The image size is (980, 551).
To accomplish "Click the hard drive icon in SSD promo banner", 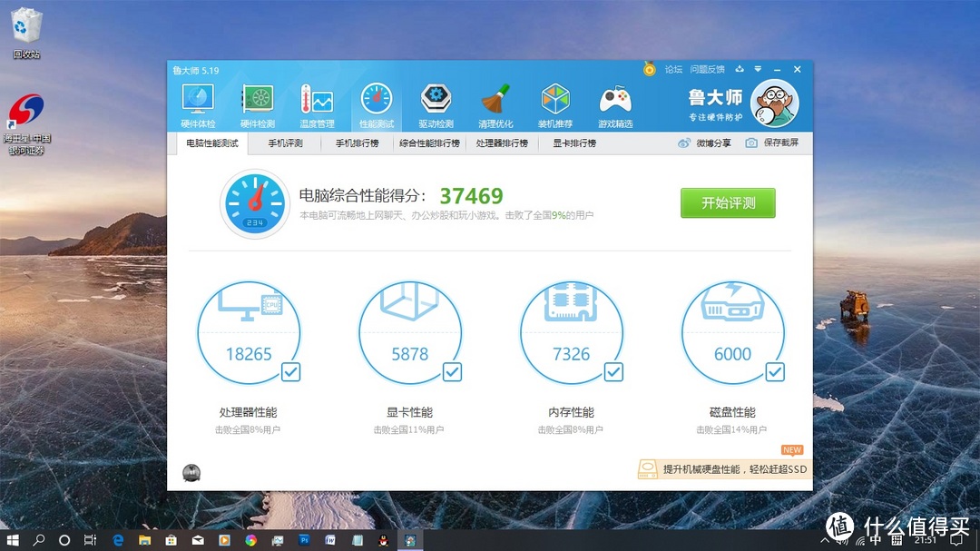I will point(648,469).
